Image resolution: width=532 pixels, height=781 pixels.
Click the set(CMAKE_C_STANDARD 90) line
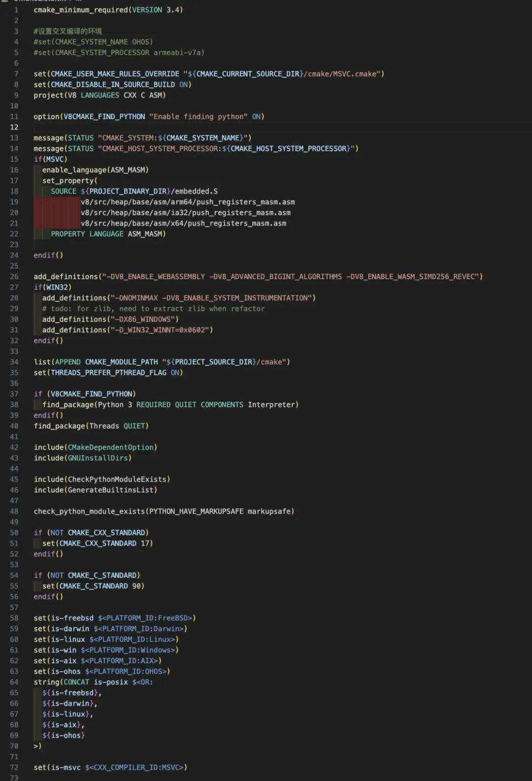pyautogui.click(x=93, y=586)
